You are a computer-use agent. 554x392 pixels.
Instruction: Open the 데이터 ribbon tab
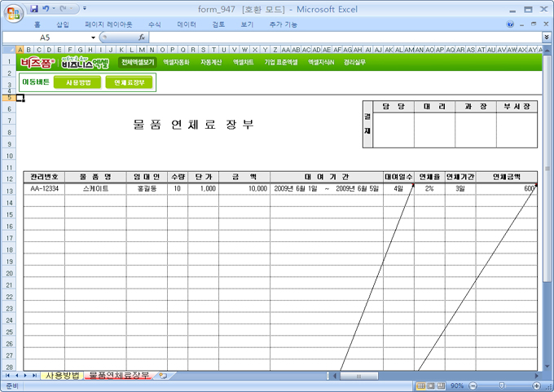[x=187, y=24]
